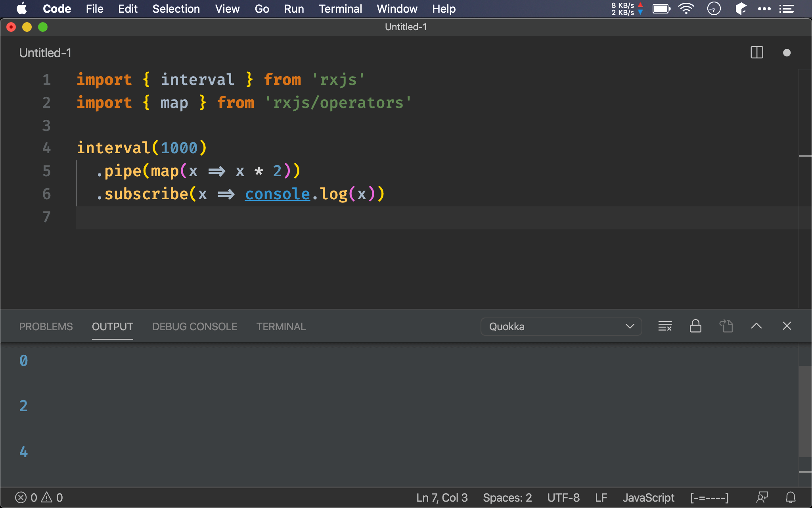Change indentation via Spaces: 2
812x508 pixels.
[x=507, y=498]
